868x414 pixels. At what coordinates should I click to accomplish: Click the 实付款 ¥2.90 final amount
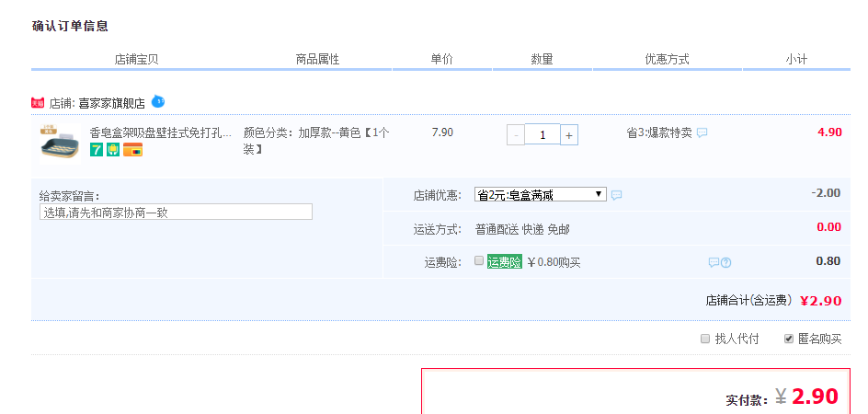pos(806,397)
